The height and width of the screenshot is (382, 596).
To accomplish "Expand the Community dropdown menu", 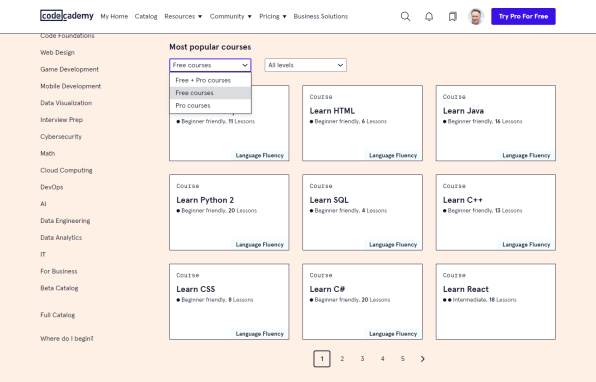I will coord(230,16).
